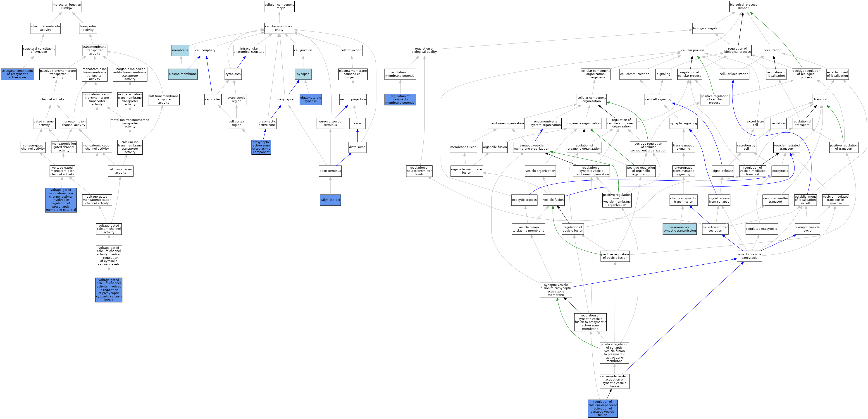This screenshot has width=868, height=419.
Task: Click 'neuromuscular synaptic transmission' node
Action: (x=679, y=229)
